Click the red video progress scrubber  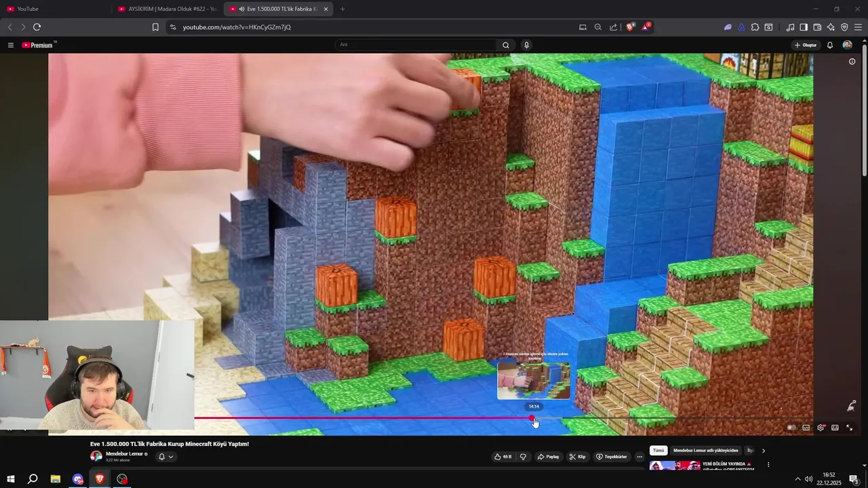click(532, 418)
